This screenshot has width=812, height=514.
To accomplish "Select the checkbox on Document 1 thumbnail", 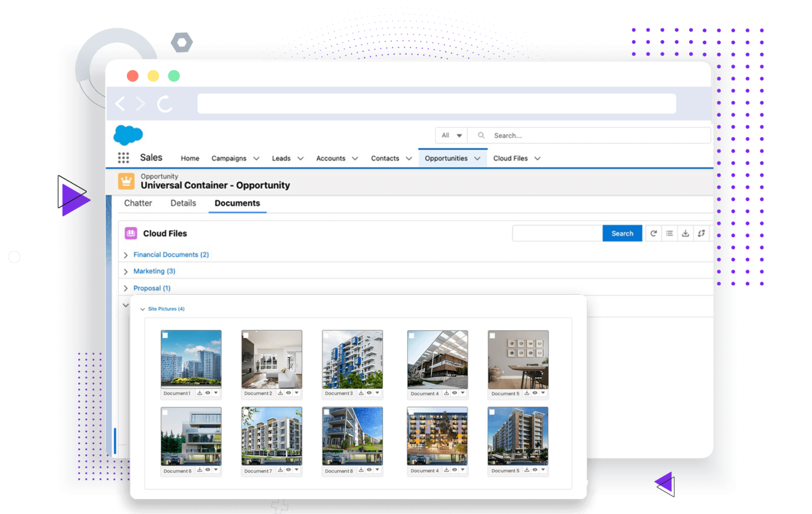I will 165,335.
